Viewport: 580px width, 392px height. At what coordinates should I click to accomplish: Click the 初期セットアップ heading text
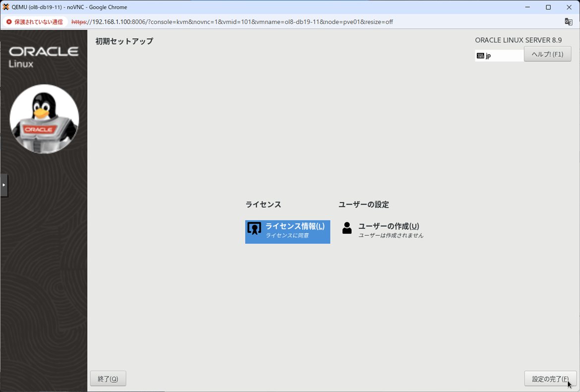click(124, 41)
